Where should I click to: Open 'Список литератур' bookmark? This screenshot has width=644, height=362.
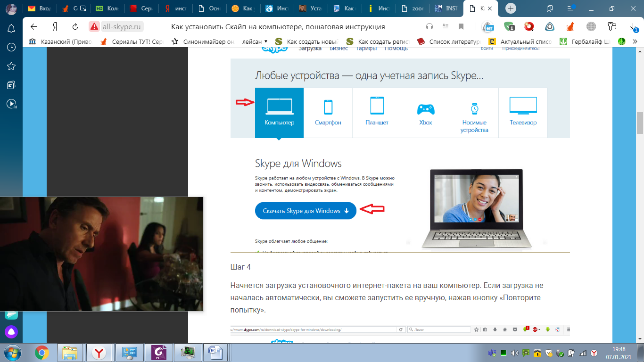click(x=448, y=41)
